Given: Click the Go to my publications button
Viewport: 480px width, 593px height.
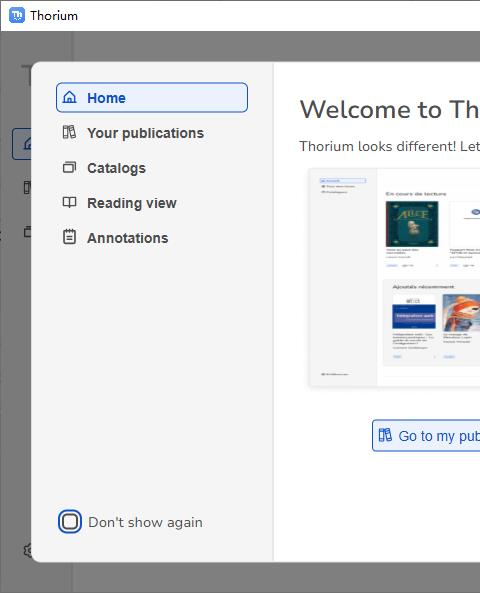Looking at the screenshot, I should [426, 436].
